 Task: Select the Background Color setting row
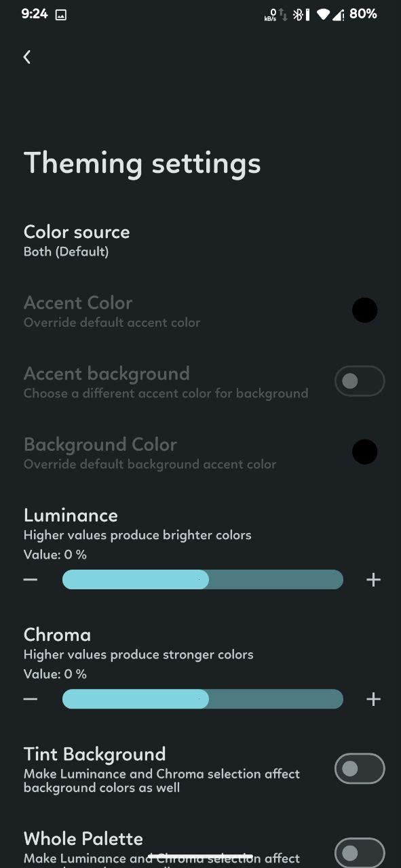coord(200,453)
